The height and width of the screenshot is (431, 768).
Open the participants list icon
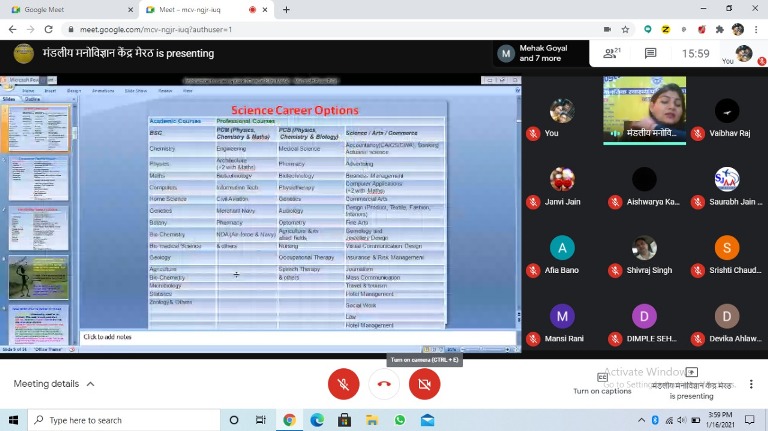click(609, 53)
